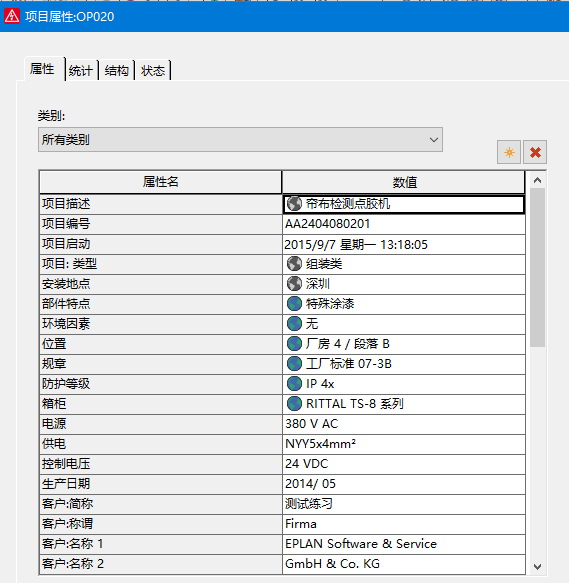Switch to the 结构 tab
The height and width of the screenshot is (583, 569).
pos(116,70)
